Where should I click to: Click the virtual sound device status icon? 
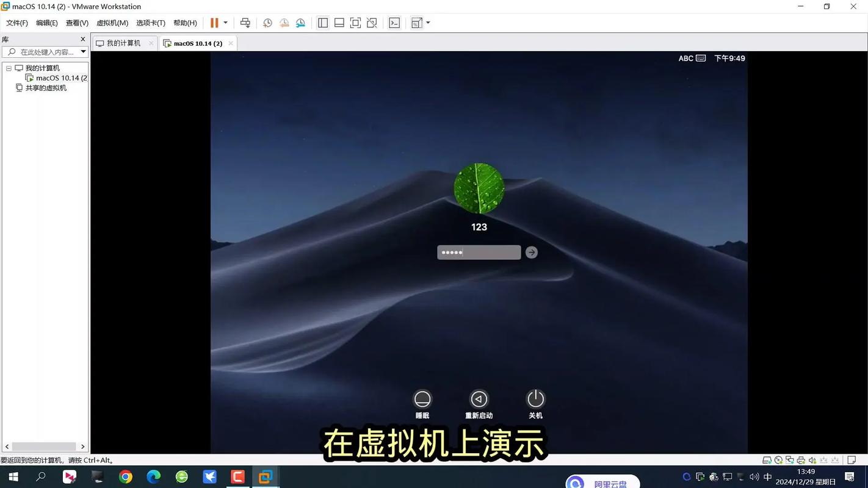click(x=811, y=460)
